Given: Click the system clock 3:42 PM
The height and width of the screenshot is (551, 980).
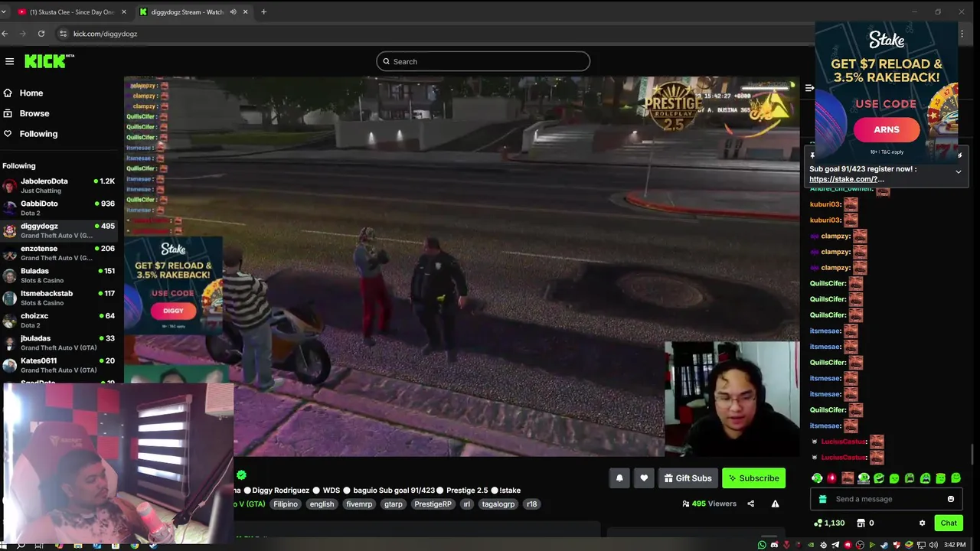Looking at the screenshot, I should click(955, 545).
